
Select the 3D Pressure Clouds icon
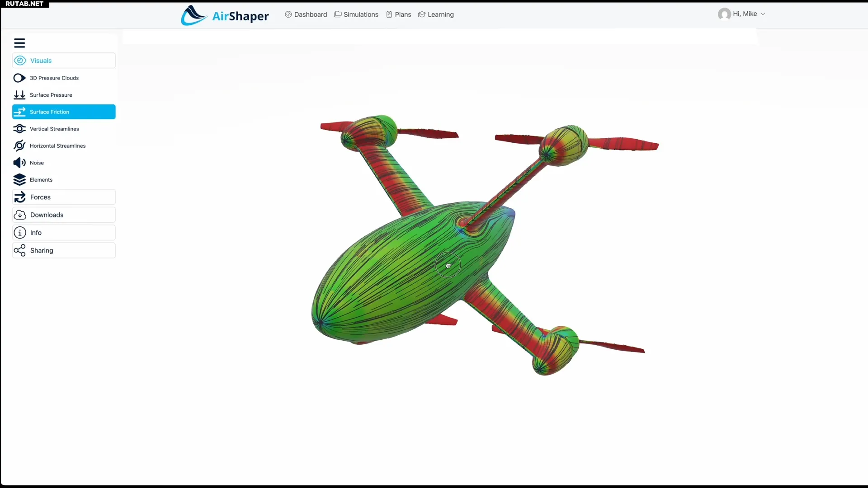pyautogui.click(x=19, y=78)
